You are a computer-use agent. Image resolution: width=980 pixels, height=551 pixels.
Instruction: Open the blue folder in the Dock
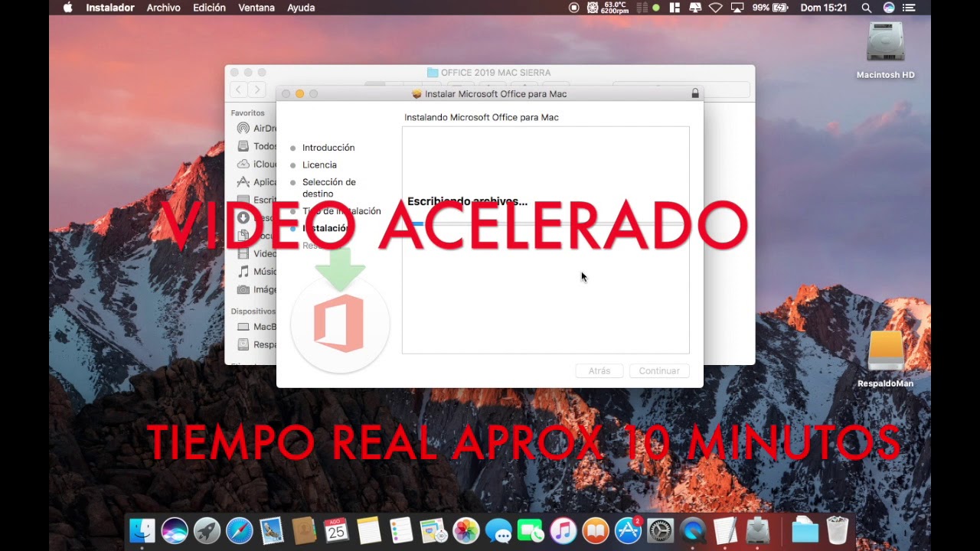click(x=805, y=530)
